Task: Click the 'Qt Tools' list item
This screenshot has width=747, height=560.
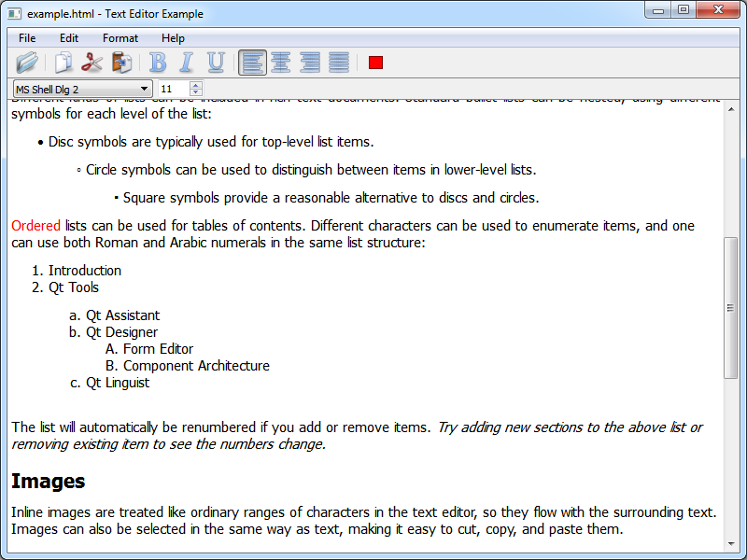Action: click(74, 287)
